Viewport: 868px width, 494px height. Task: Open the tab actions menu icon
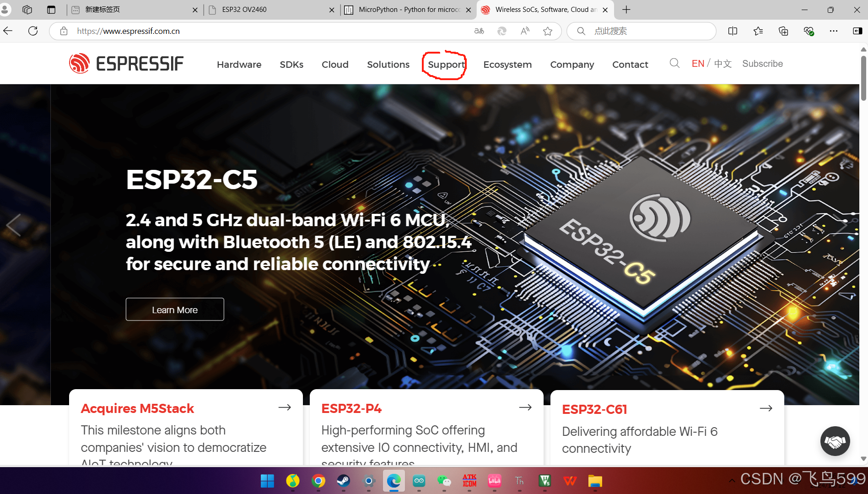(51, 10)
